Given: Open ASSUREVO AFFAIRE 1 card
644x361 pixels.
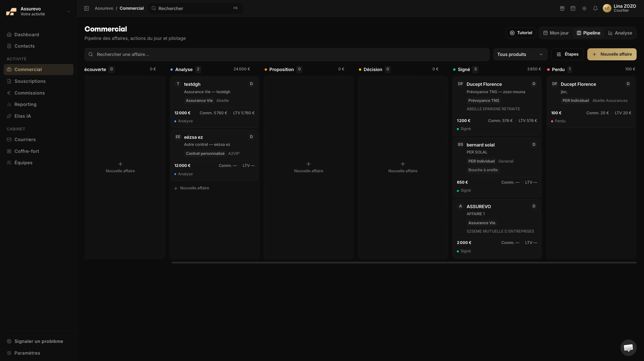Looking at the screenshot, I should [497, 229].
